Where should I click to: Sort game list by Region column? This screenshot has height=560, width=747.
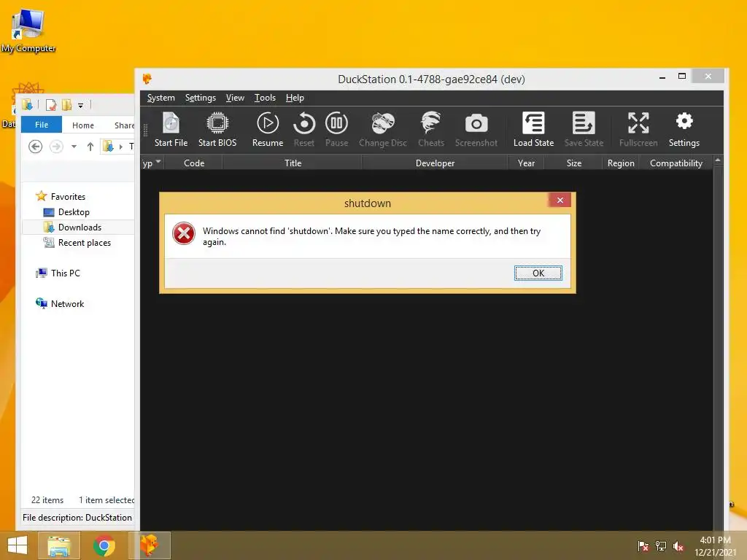pyautogui.click(x=621, y=163)
